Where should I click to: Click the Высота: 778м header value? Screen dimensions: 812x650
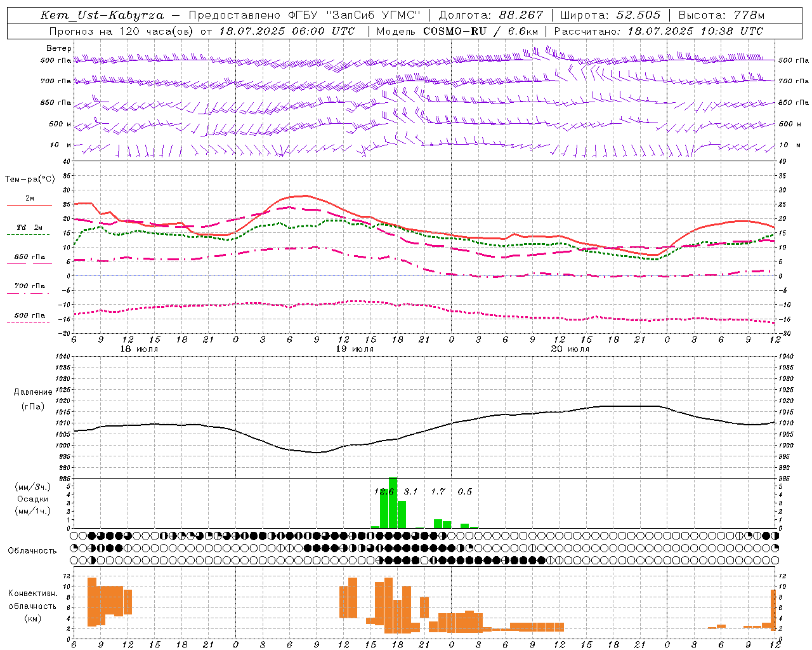click(x=721, y=15)
